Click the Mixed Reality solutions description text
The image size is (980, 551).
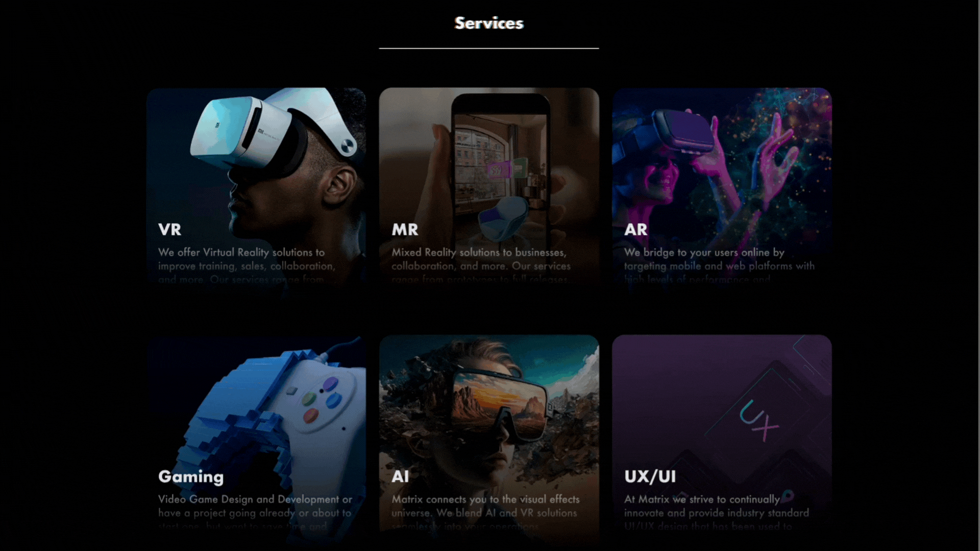point(481,266)
